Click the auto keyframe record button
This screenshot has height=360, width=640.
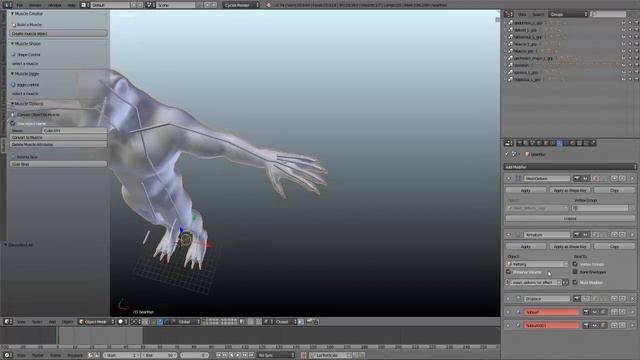pyautogui.click(x=303, y=355)
